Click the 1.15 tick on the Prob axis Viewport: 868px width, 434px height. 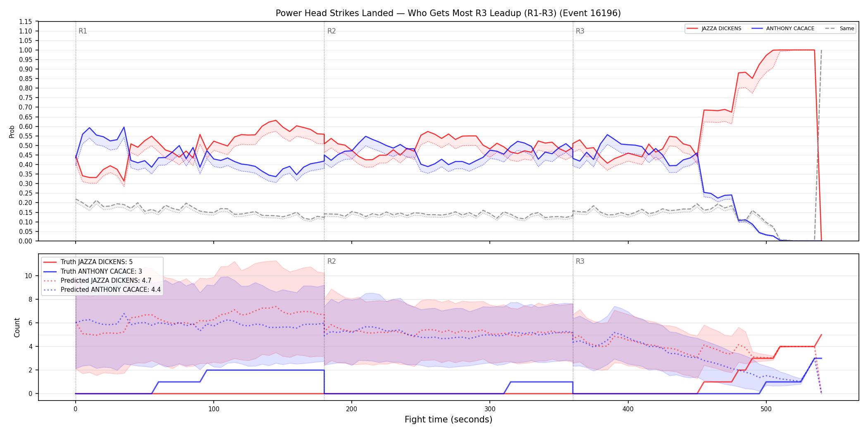click(x=26, y=21)
